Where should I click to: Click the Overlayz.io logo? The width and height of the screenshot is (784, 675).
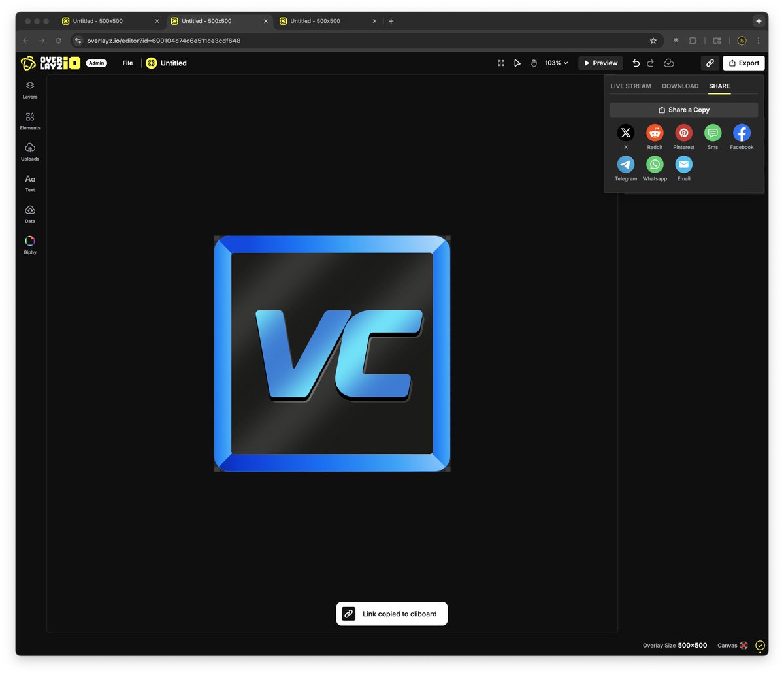(50, 63)
